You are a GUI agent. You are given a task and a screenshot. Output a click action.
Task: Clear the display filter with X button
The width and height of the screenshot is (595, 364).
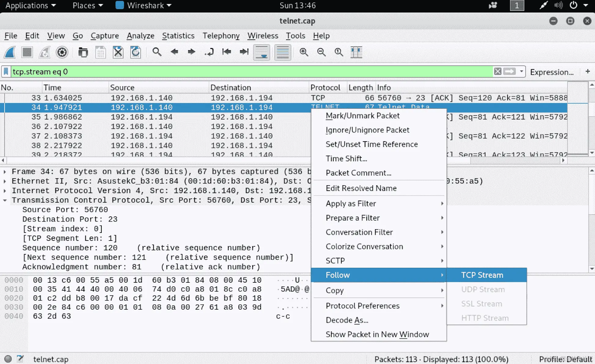coord(498,72)
